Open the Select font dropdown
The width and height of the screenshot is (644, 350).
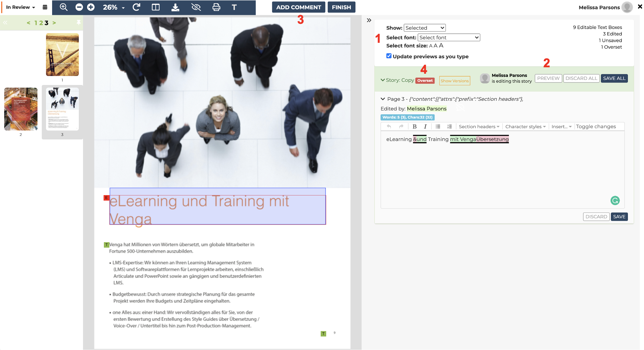tap(449, 37)
